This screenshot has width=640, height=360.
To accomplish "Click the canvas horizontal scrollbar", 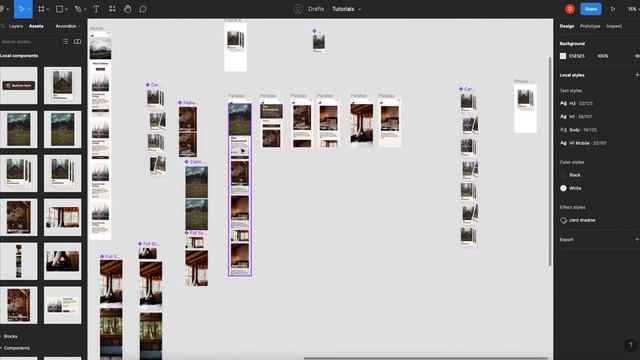I will point(425,358).
